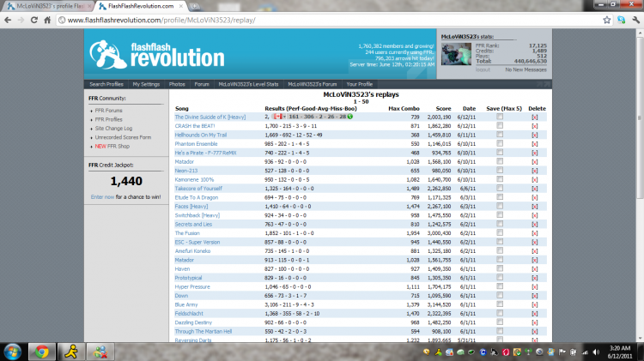
Task: Mark Dazzling Destiny replay to save
Action: click(500, 322)
